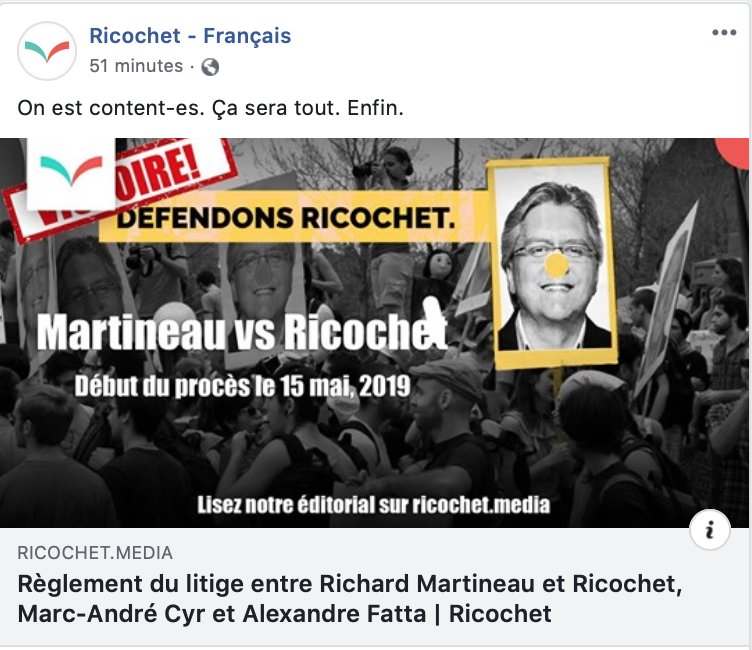
Task: Open the article headline about Richard Martineau
Action: point(350,599)
